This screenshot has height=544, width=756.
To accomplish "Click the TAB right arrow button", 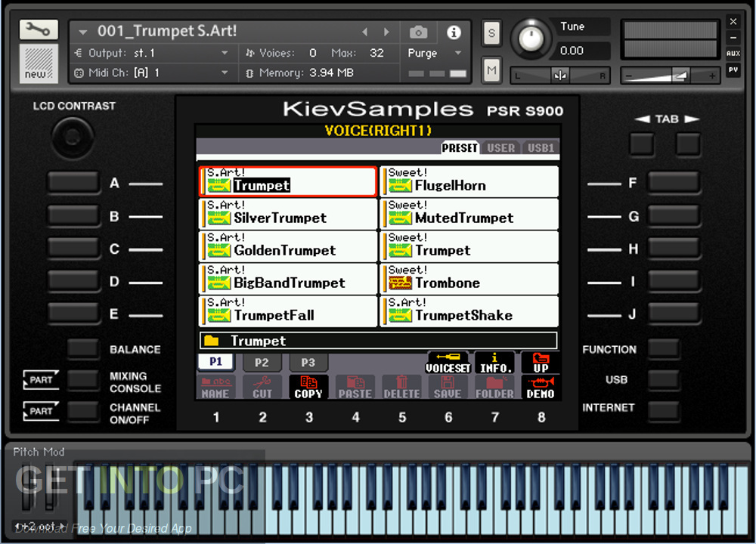I will [x=687, y=144].
